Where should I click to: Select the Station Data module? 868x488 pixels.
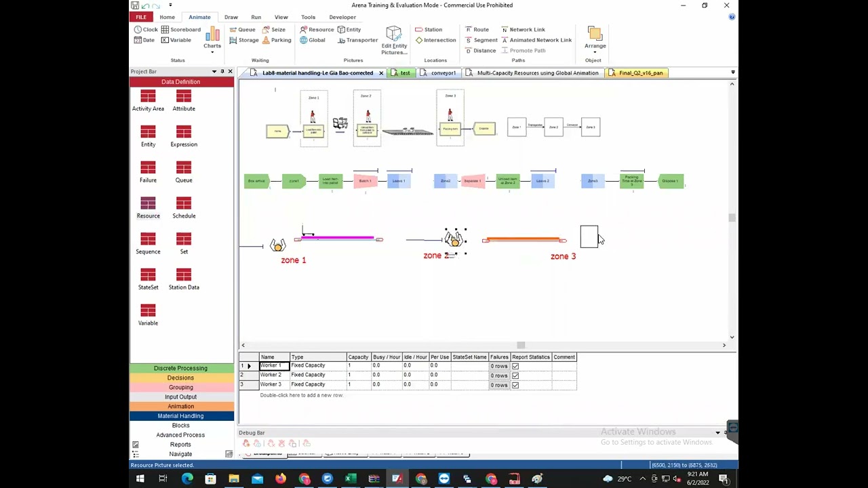184,280
